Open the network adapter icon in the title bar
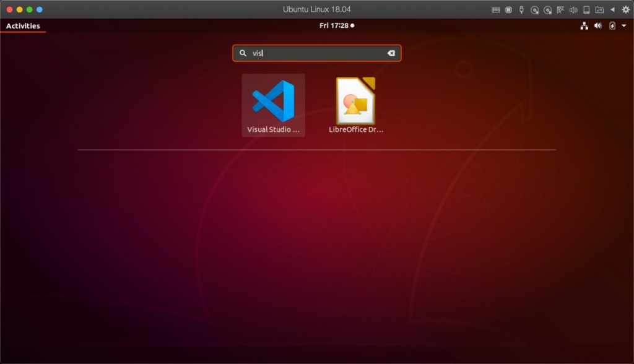634x364 pixels. click(x=560, y=9)
